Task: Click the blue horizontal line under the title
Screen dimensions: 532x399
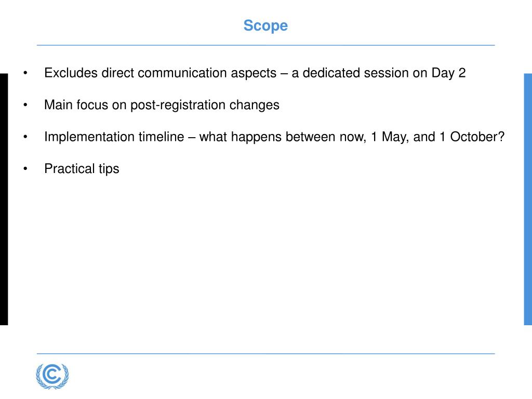Action: point(265,45)
